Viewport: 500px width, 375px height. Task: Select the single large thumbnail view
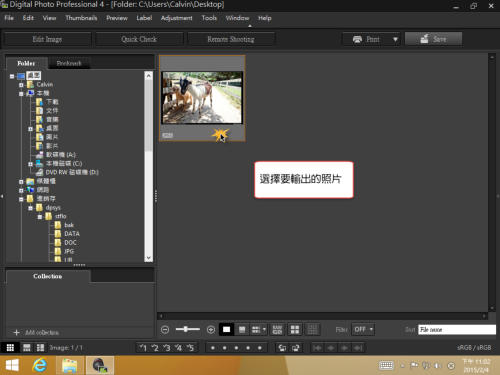pos(226,330)
